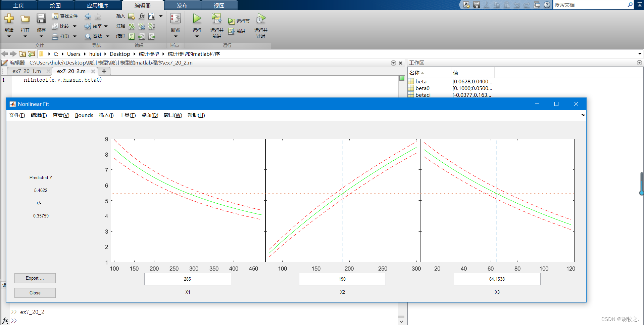Click the 运行并计时 (Run and Time) icon
Screen dimensions: 644x325
[x=261, y=18]
